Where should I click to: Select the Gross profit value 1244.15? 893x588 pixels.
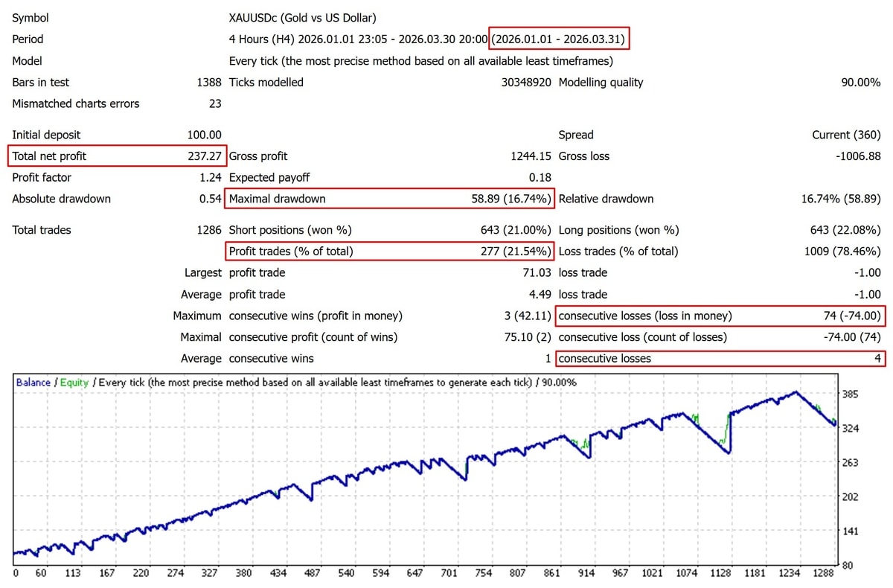(528, 156)
